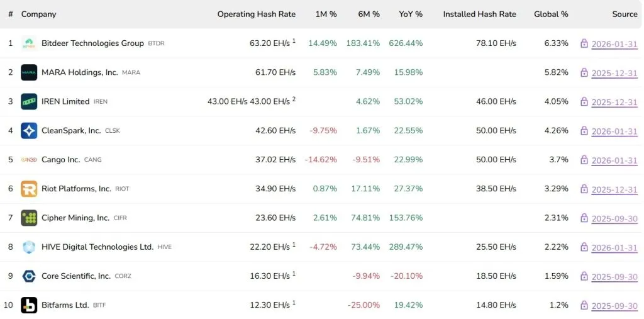Sort table by Global % column
The image size is (644, 319).
pos(551,14)
